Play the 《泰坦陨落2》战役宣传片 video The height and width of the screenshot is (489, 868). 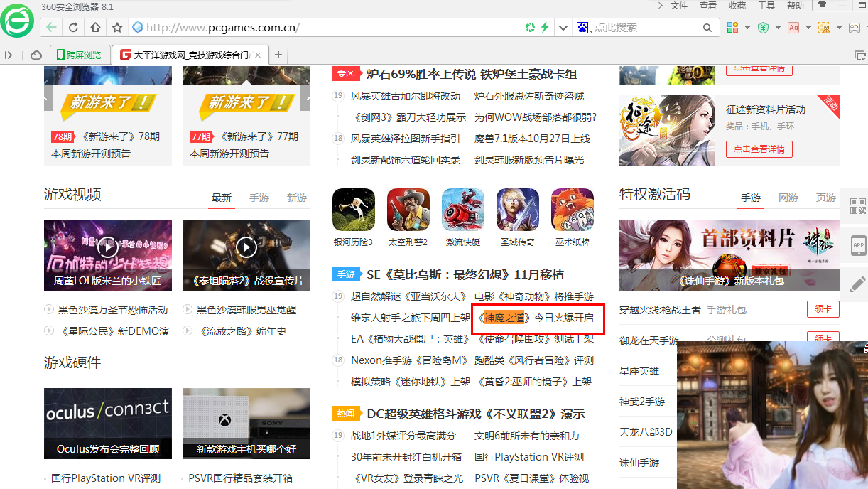tap(246, 247)
